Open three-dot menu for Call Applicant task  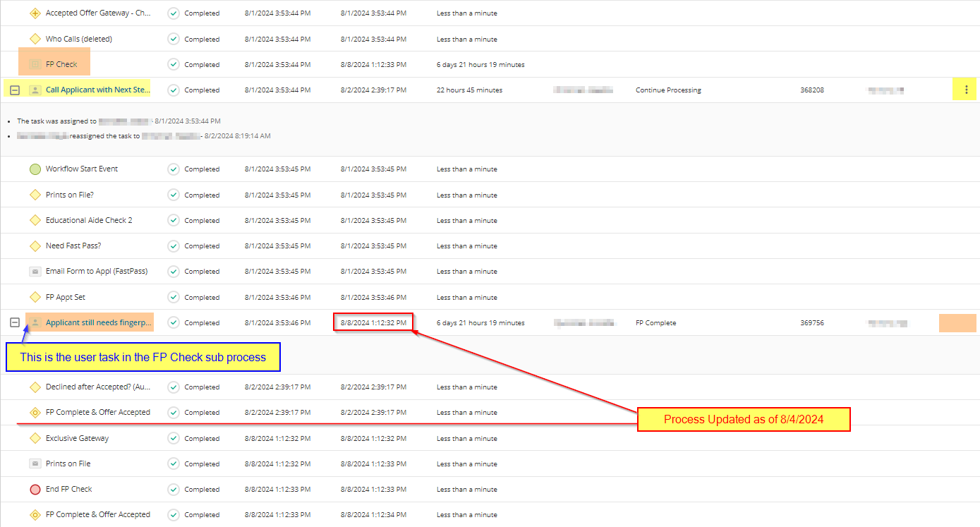tap(965, 90)
